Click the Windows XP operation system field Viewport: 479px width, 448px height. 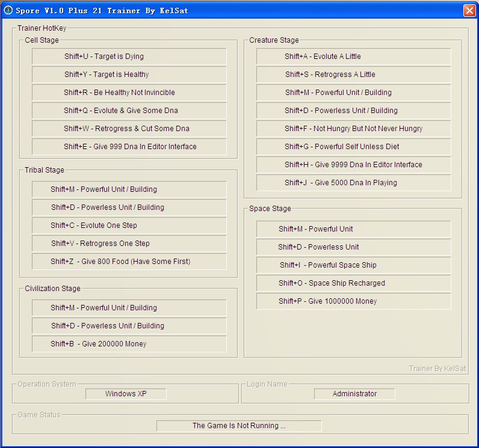[x=126, y=394]
